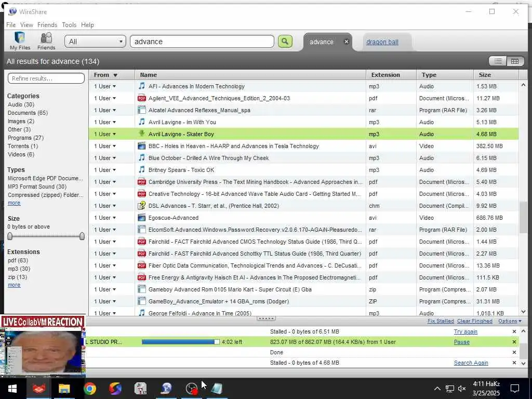The height and width of the screenshot is (399, 532).
Task: Click zip icon of GameBoy_Advance_Emulator row
Action: click(x=142, y=301)
